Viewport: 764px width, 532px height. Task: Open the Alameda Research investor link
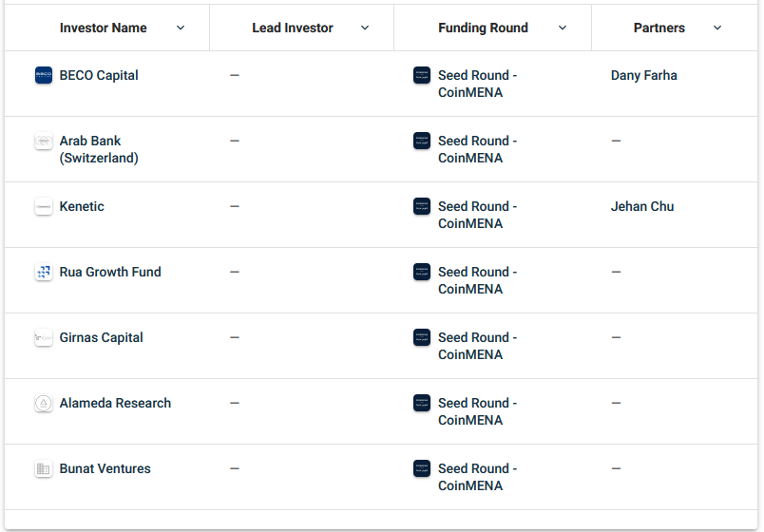point(115,404)
